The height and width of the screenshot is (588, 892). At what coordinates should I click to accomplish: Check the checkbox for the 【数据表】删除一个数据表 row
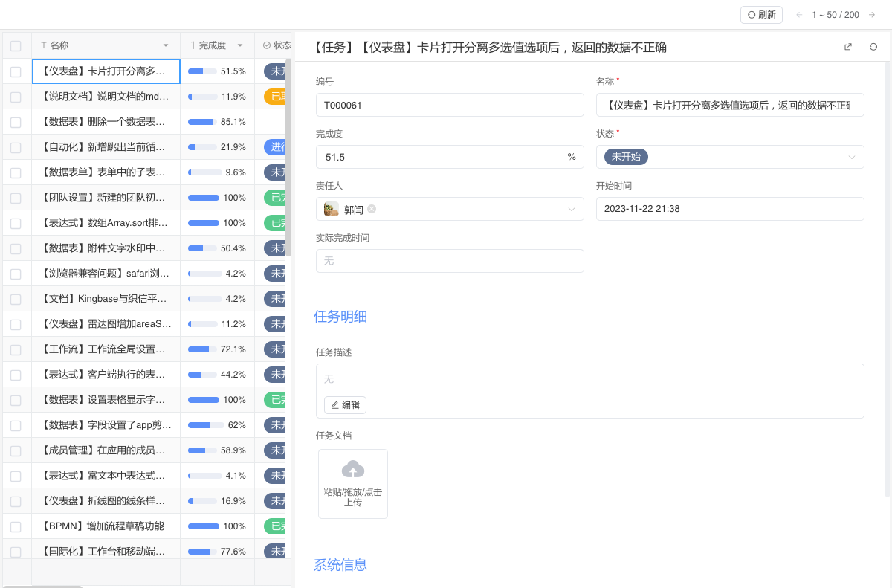point(16,121)
